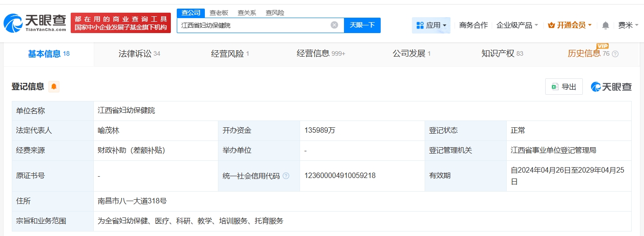Clear the search box with X icon
The width and height of the screenshot is (644, 236).
pyautogui.click(x=334, y=25)
